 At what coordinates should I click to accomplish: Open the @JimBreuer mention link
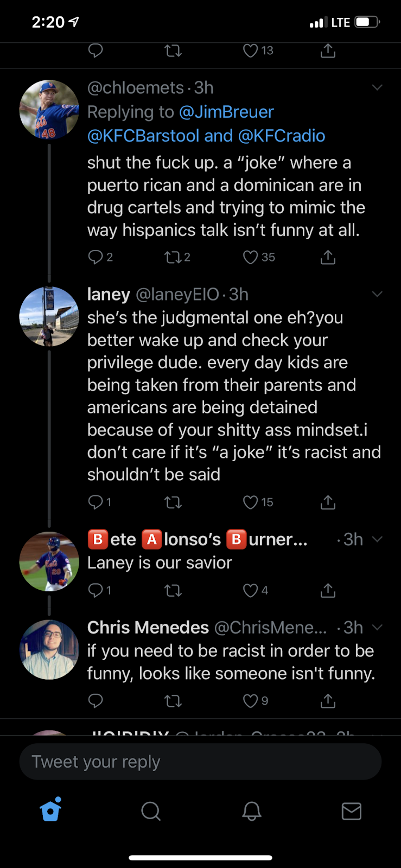coord(226,112)
